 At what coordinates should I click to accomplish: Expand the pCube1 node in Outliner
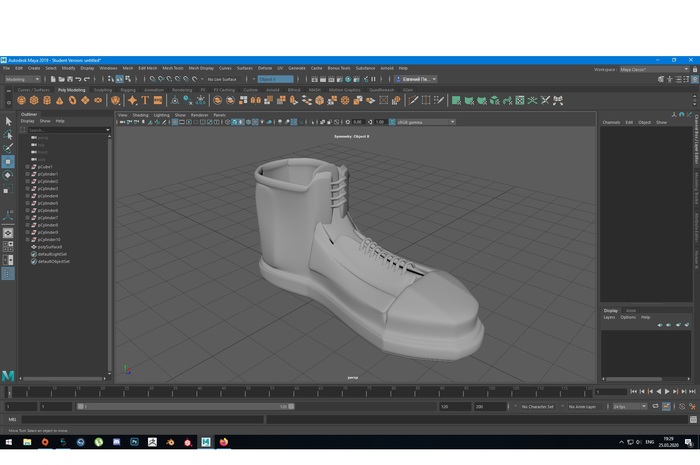click(x=27, y=167)
